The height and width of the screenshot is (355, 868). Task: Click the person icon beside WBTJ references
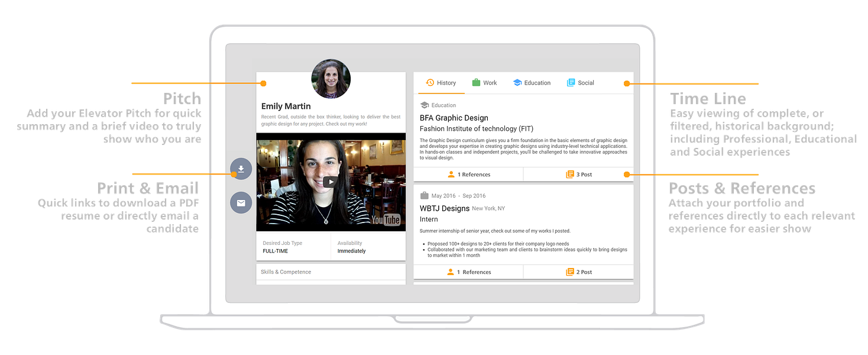coord(451,272)
